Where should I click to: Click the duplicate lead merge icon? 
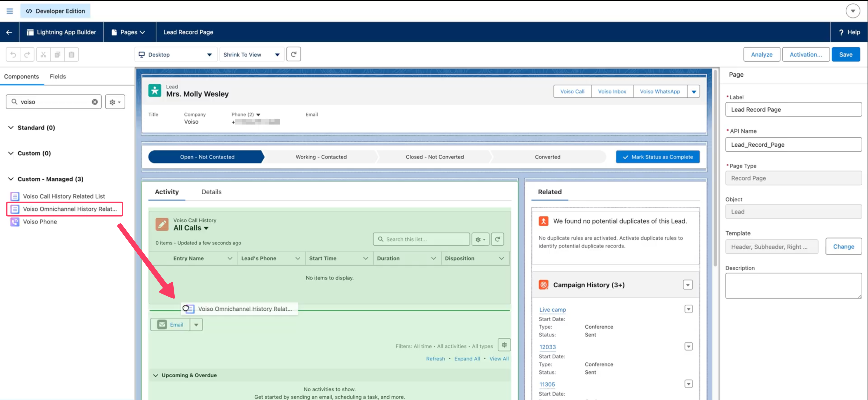[x=544, y=221]
